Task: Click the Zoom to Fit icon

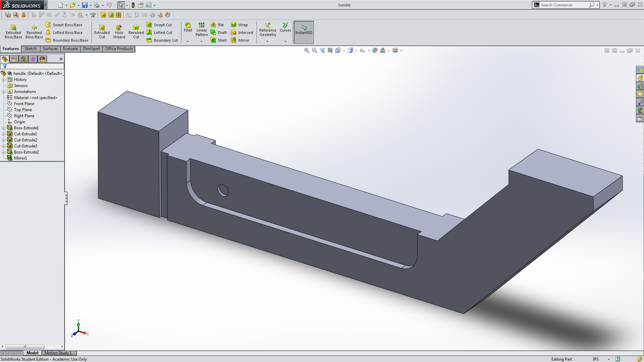Action: coord(307,50)
